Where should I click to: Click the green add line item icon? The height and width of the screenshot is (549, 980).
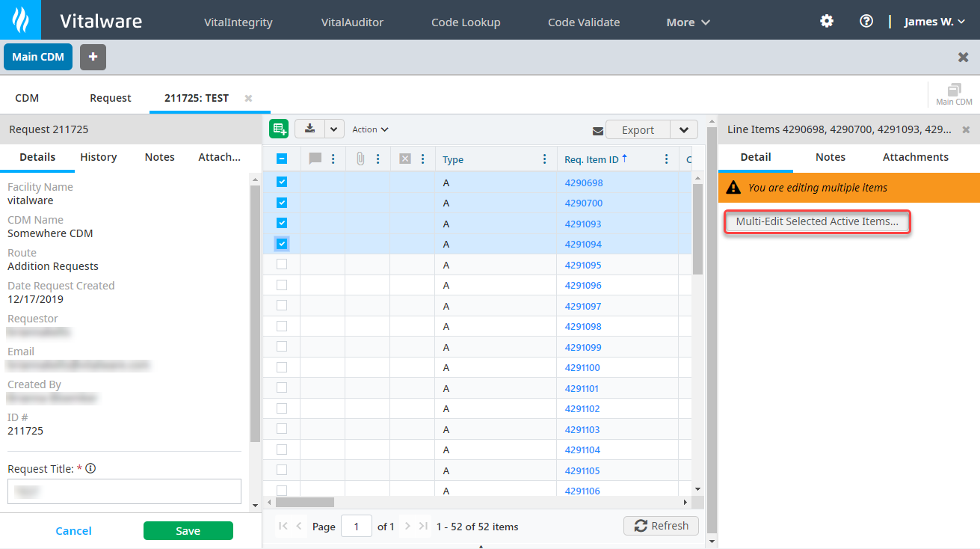click(280, 129)
